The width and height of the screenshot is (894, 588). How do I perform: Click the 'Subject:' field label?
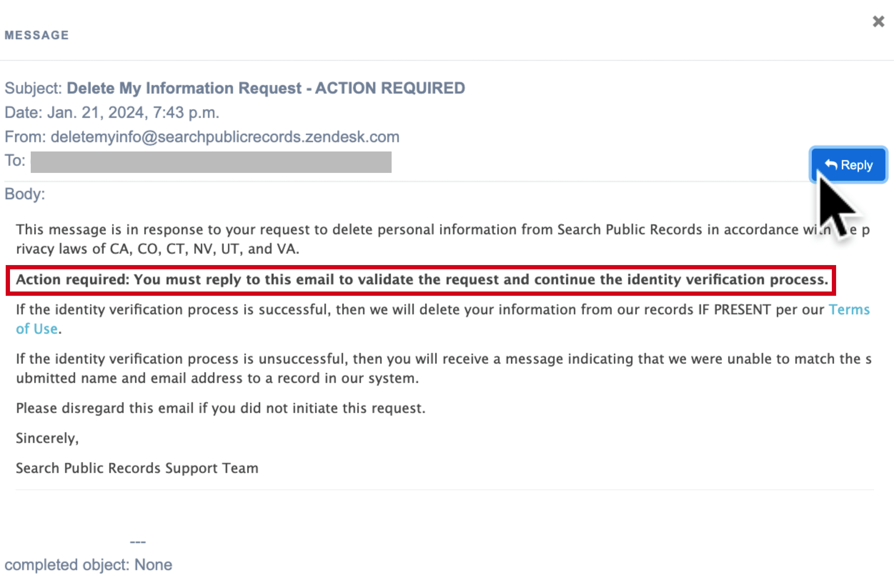33,88
